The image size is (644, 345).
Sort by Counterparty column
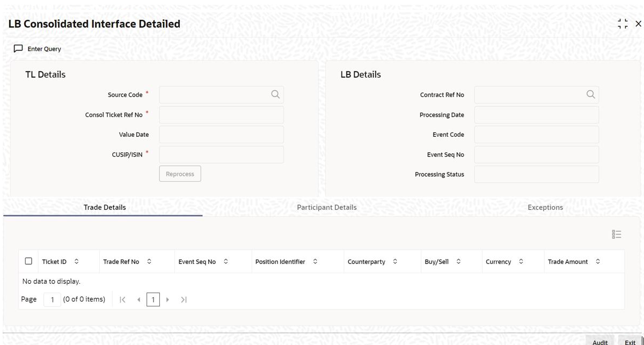(395, 262)
